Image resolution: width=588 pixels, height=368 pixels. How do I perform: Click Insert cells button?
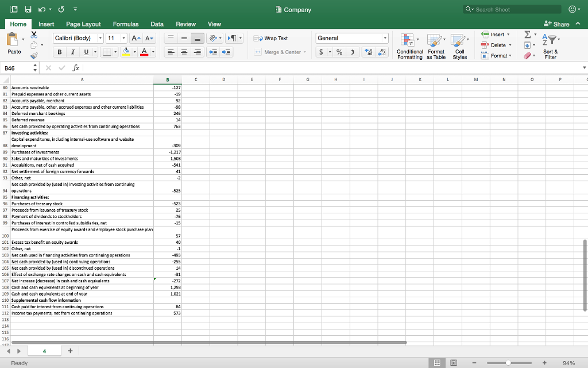click(495, 34)
